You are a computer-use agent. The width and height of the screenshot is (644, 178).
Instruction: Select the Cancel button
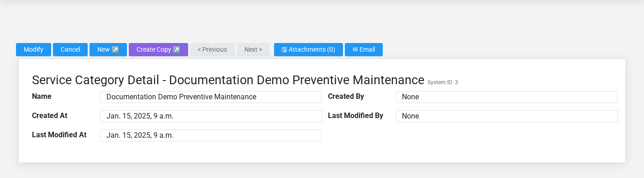(70, 49)
